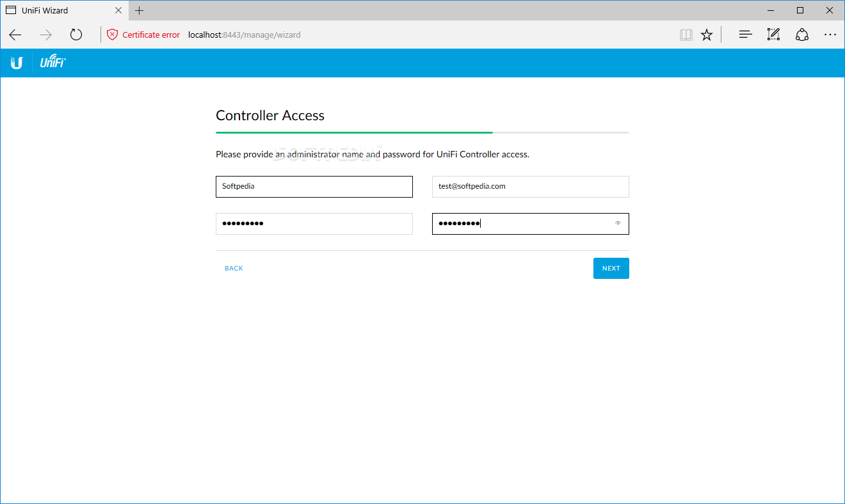Add page to favorites with the star icon

tap(707, 35)
